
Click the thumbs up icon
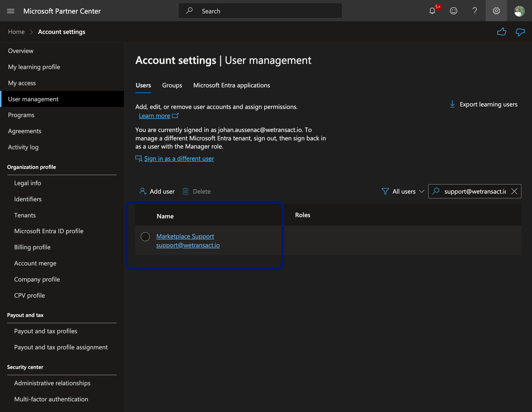[502, 32]
